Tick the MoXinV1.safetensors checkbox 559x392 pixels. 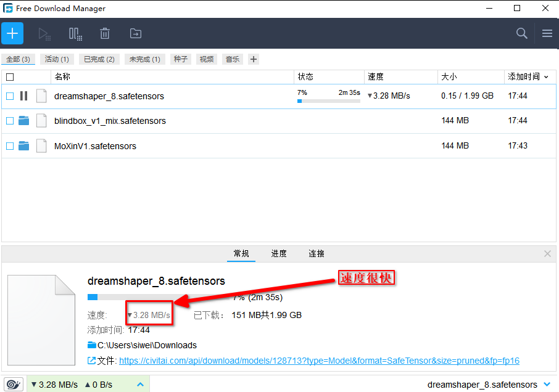(x=10, y=146)
